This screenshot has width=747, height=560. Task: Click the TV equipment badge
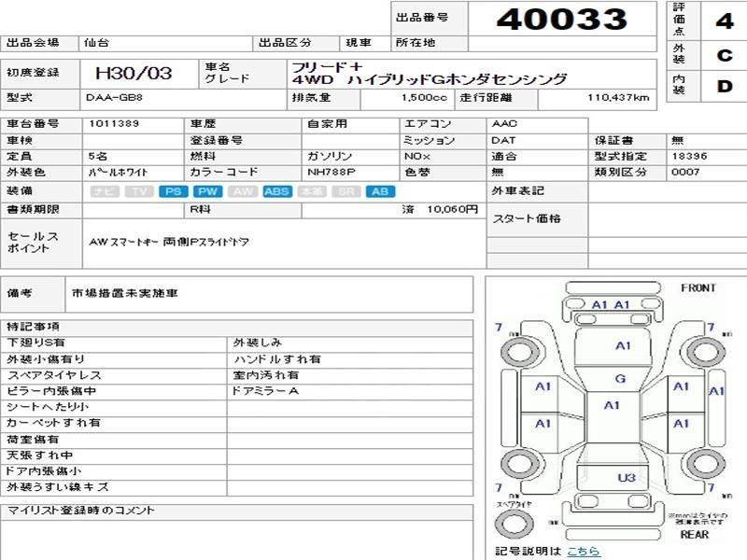[139, 191]
